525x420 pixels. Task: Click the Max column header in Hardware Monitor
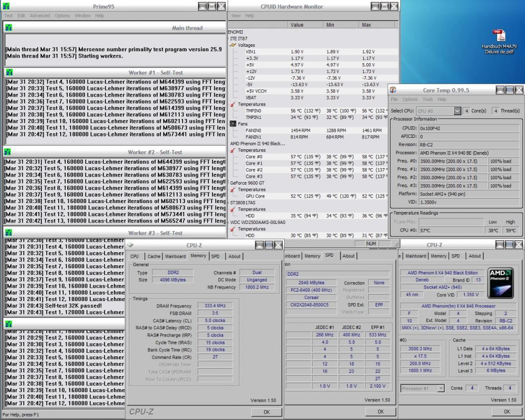point(377,25)
